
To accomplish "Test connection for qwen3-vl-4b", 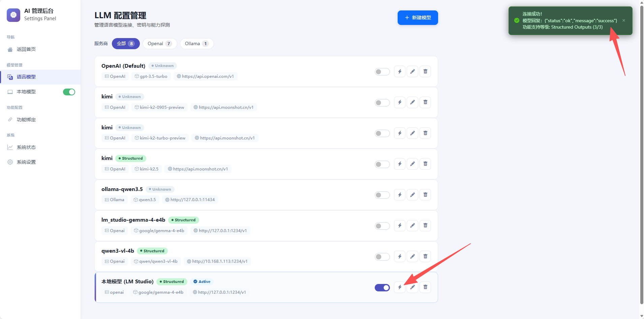I will tap(400, 257).
